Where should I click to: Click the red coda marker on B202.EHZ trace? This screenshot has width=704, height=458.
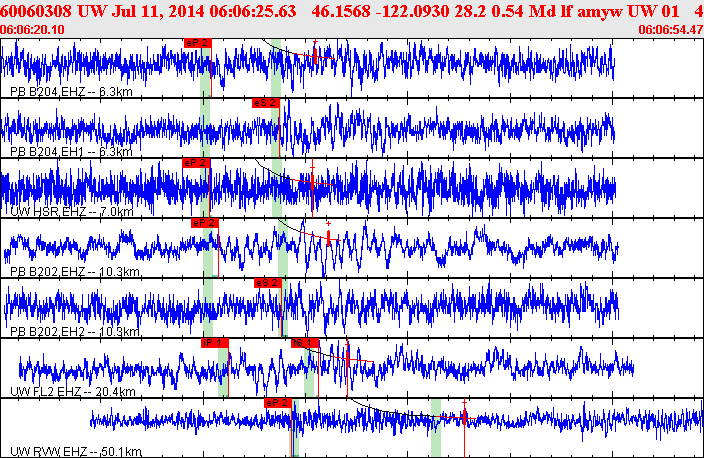[328, 238]
